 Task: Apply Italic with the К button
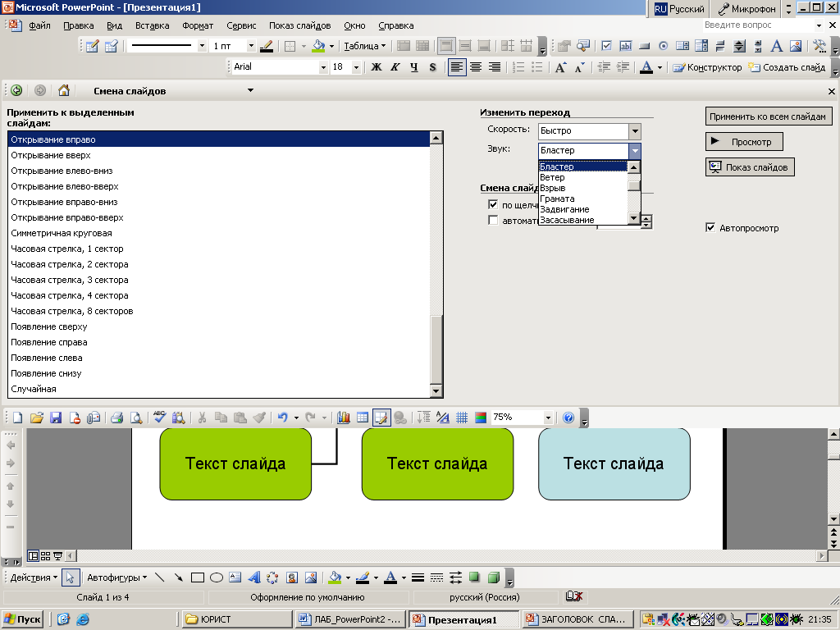[x=395, y=67]
